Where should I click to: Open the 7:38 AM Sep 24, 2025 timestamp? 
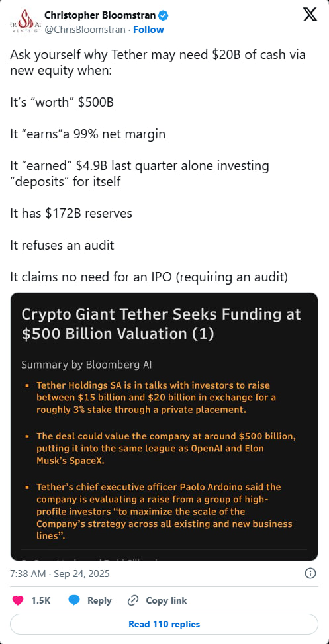[60, 573]
